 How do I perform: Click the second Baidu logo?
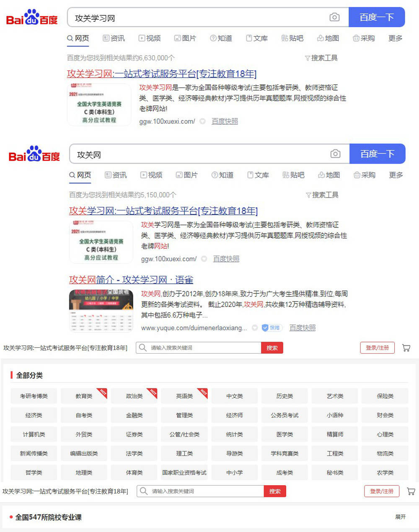pos(34,154)
